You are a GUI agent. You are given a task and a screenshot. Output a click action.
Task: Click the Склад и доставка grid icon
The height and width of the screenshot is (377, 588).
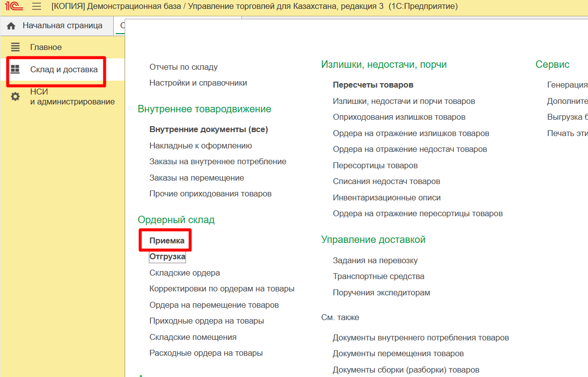click(x=15, y=69)
